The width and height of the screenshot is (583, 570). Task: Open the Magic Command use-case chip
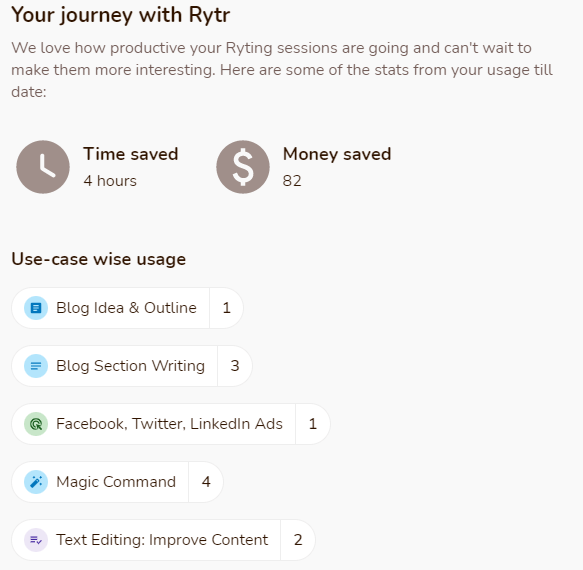(117, 482)
